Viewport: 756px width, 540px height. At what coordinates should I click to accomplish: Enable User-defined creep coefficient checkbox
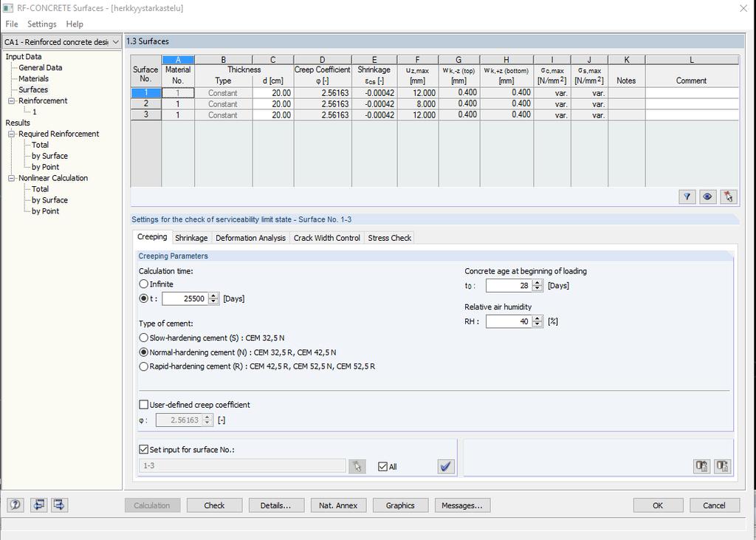143,404
